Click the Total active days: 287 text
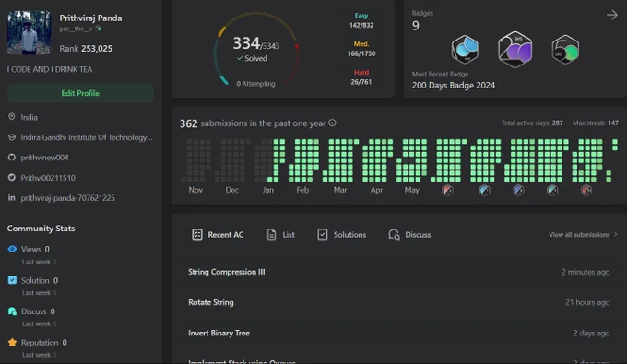The height and width of the screenshot is (364, 627). 532,123
